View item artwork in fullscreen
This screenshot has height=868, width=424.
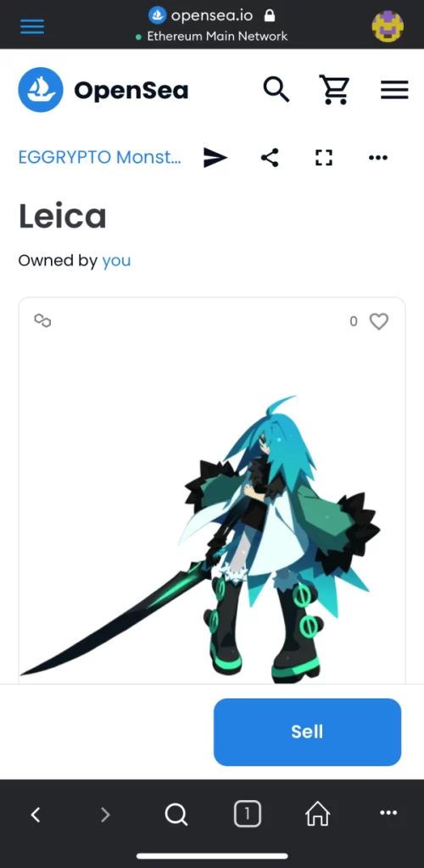324,158
